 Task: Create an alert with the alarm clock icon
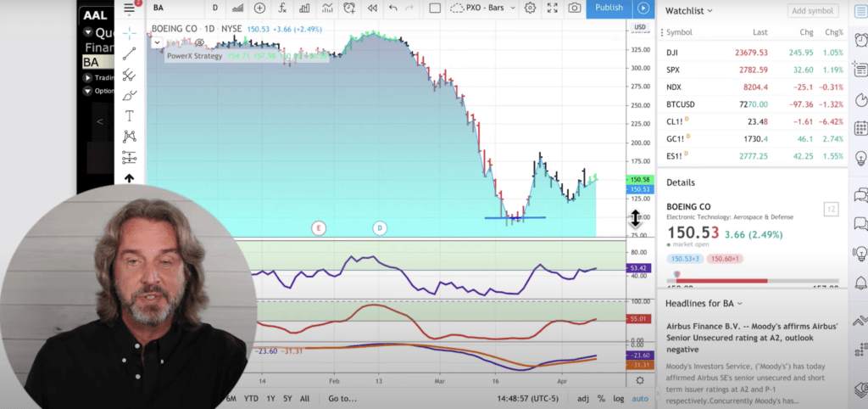pyautogui.click(x=349, y=8)
